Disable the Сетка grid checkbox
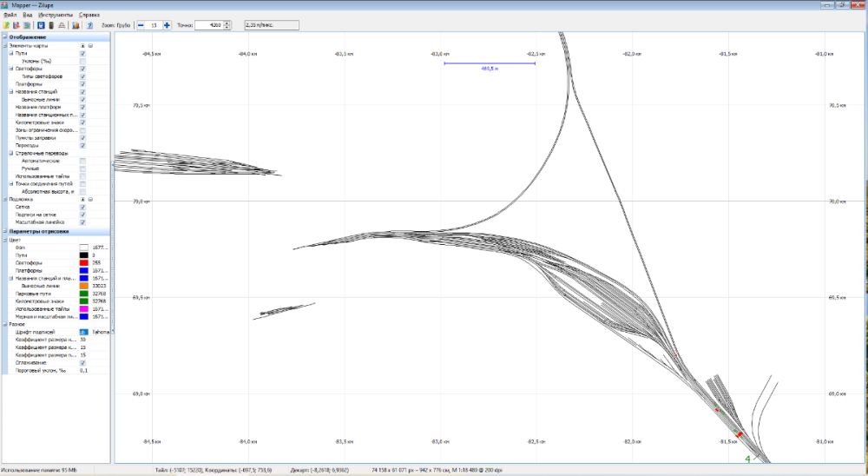The width and height of the screenshot is (868, 476). 82,207
